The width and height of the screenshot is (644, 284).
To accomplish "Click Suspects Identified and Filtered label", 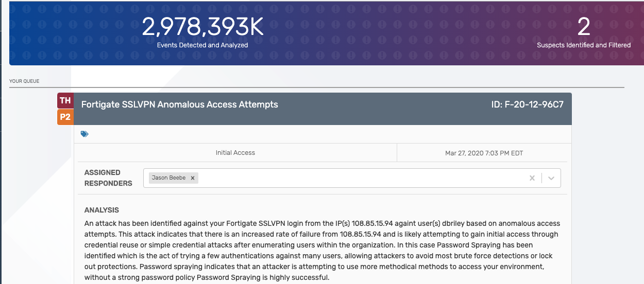I will point(584,45).
